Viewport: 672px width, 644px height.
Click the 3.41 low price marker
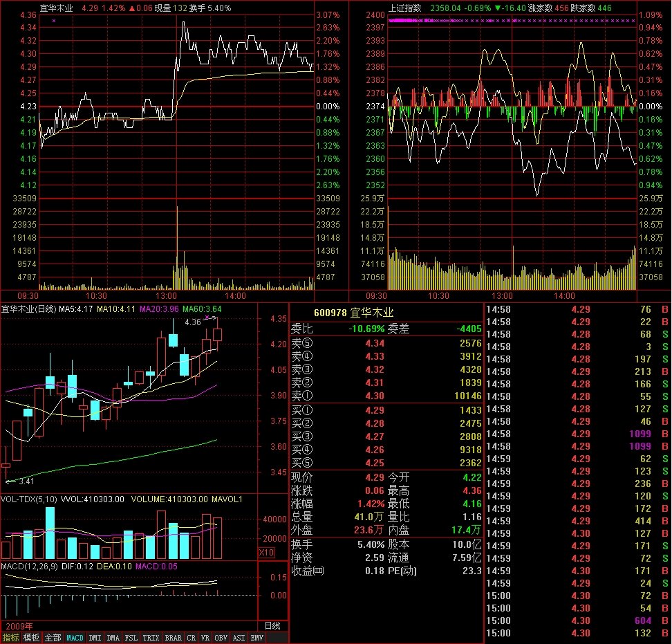tap(26, 481)
